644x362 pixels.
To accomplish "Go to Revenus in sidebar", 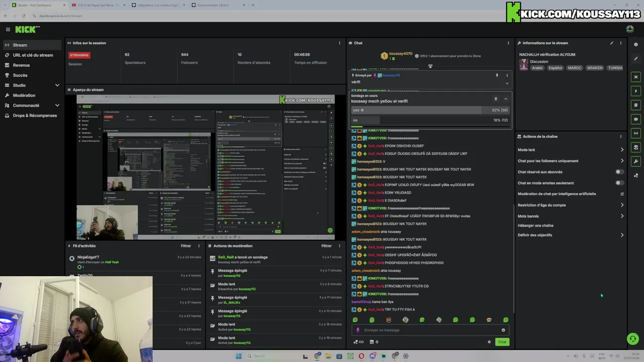I will click(32, 65).
